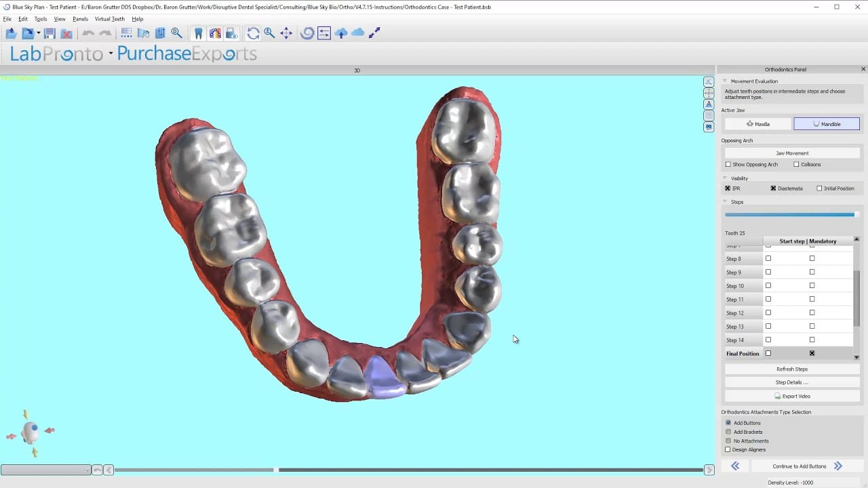Click the Jaw Movement button

click(792, 153)
